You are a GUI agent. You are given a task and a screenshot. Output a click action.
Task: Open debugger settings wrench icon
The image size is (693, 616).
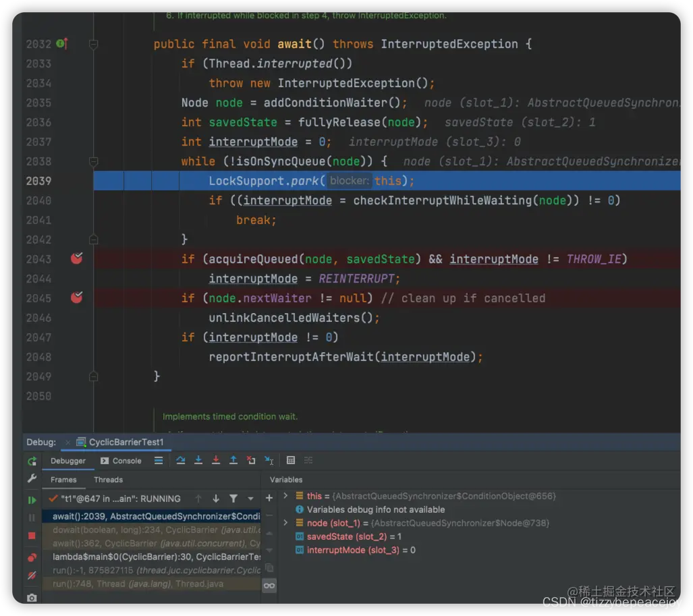click(x=32, y=478)
